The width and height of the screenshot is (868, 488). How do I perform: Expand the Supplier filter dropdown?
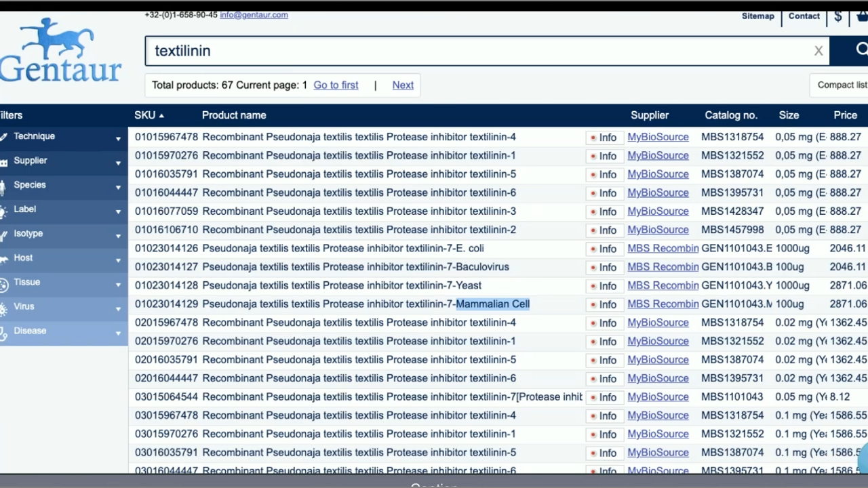point(118,163)
